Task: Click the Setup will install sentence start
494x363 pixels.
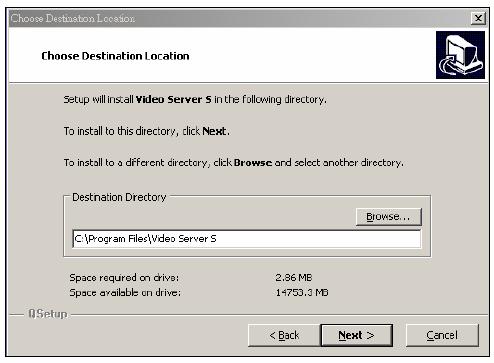Action: tap(98, 99)
